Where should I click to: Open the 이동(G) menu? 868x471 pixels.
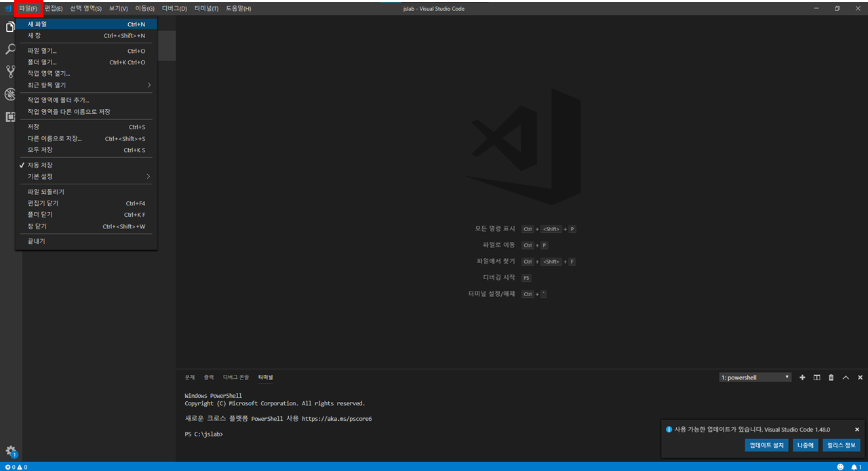click(145, 8)
